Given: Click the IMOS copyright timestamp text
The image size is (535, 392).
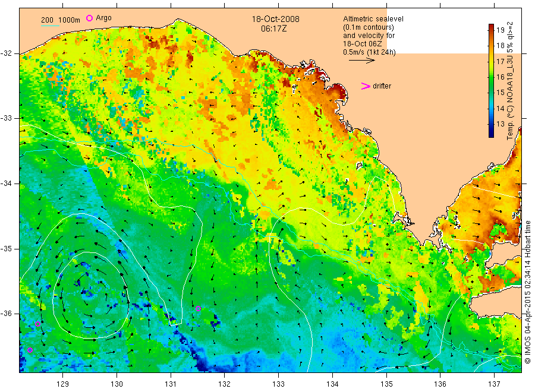Looking at the screenshot, I should tap(527, 292).
